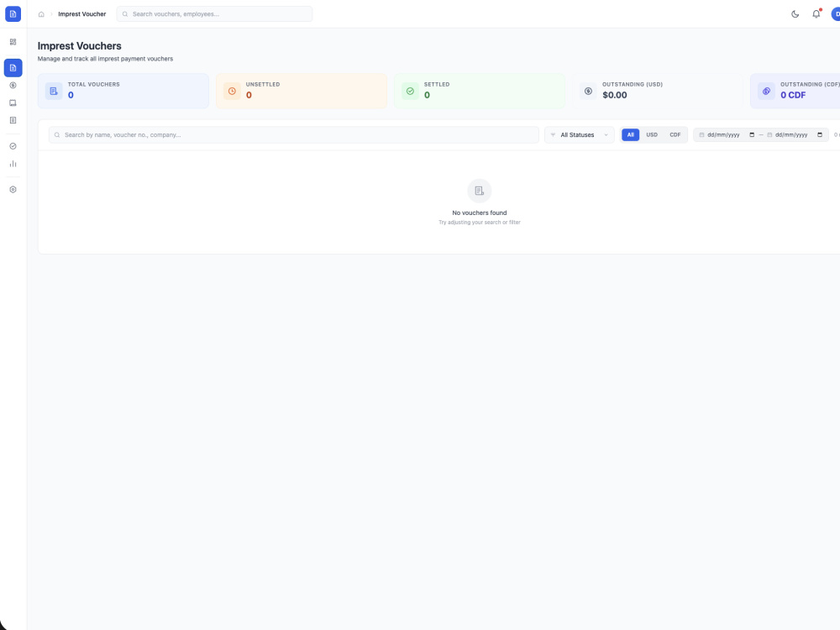Click the Outstanding (CDF) coins icon
This screenshot has width=840, height=630.
767,91
